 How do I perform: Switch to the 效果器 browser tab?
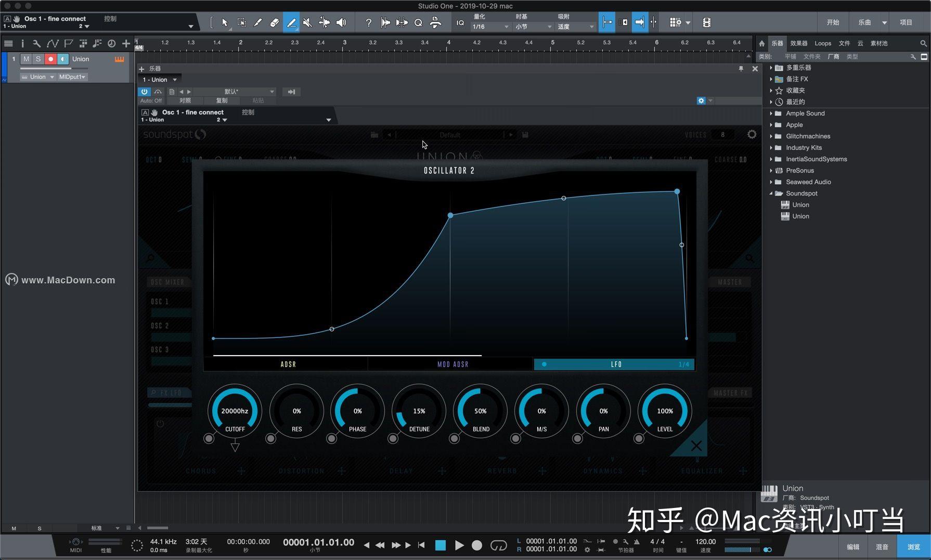pyautogui.click(x=799, y=43)
